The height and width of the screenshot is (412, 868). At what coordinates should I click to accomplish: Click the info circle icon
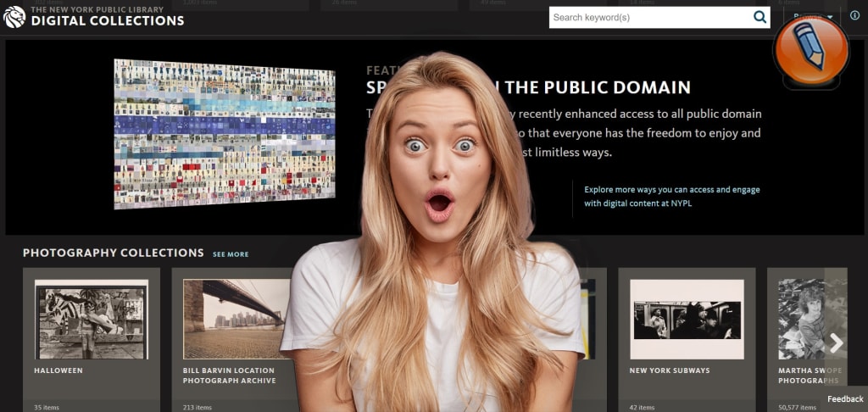854,15
